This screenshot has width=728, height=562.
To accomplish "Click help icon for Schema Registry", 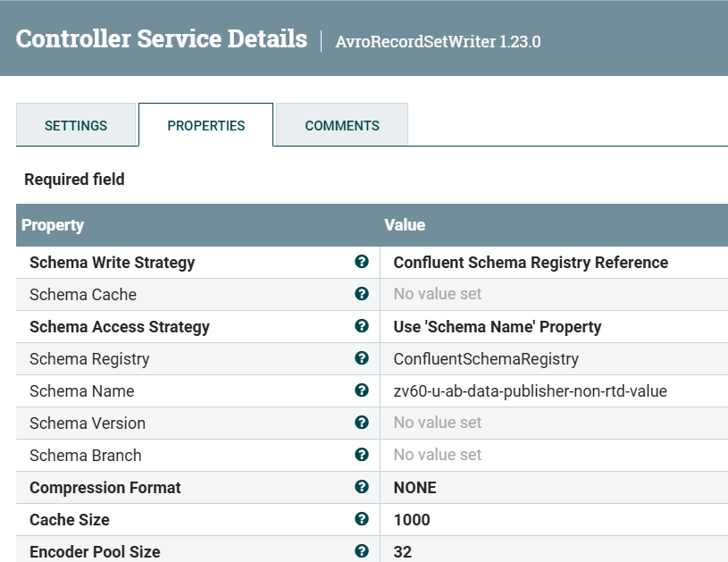I will click(361, 358).
